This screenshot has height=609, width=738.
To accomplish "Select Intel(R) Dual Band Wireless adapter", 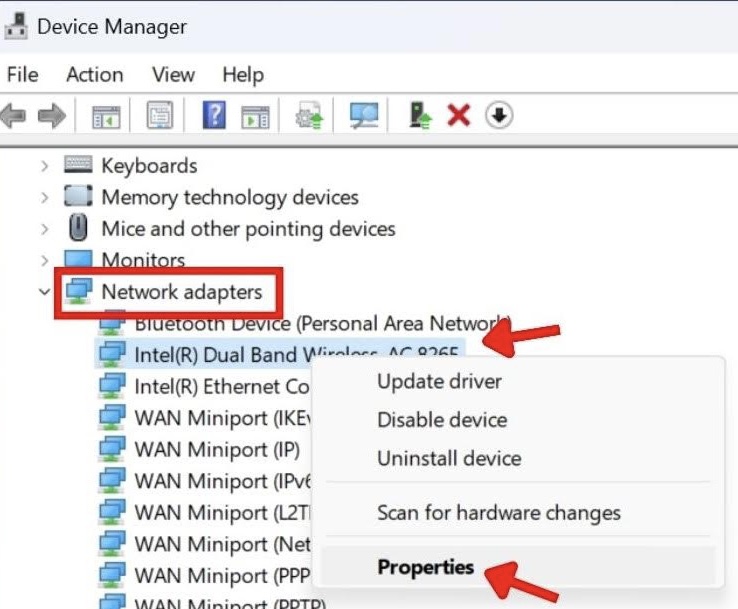I will 296,354.
